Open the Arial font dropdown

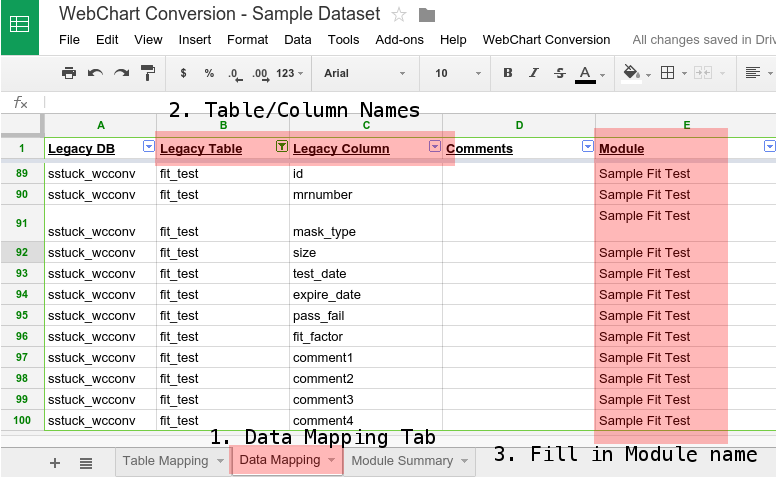(365, 73)
